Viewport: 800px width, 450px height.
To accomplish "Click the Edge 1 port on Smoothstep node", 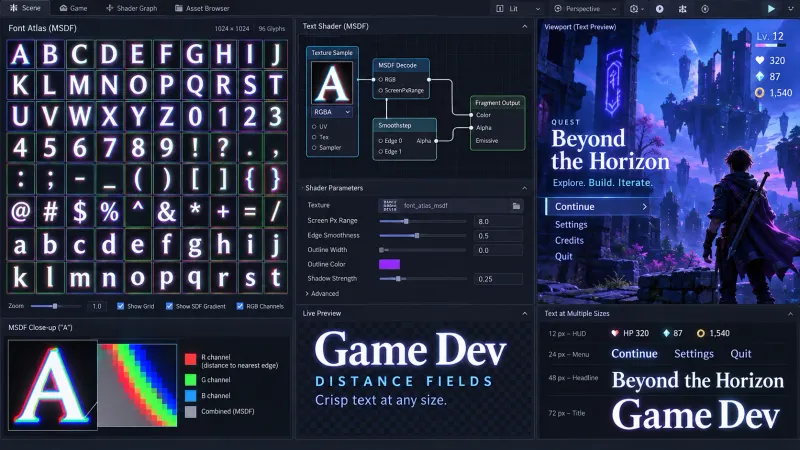I will 381,152.
